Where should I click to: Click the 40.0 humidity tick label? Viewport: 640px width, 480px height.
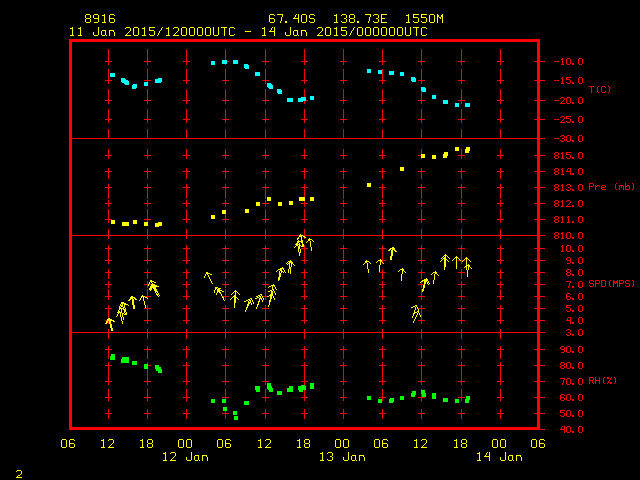tap(571, 429)
